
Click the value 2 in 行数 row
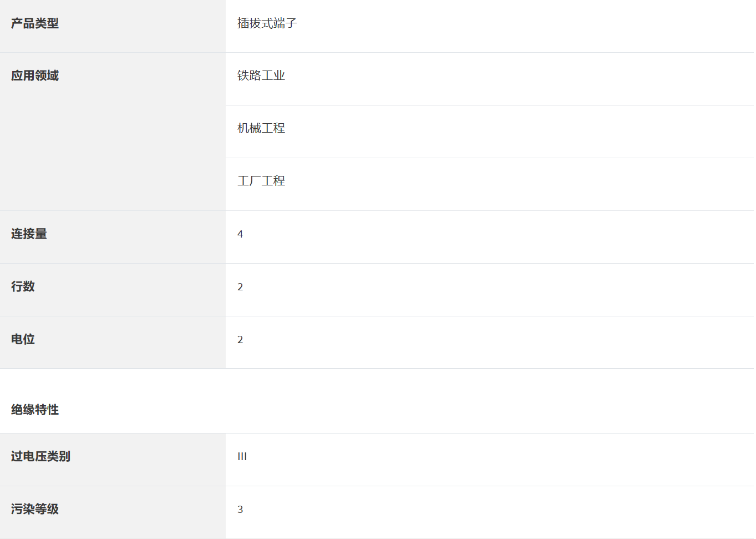click(x=240, y=287)
